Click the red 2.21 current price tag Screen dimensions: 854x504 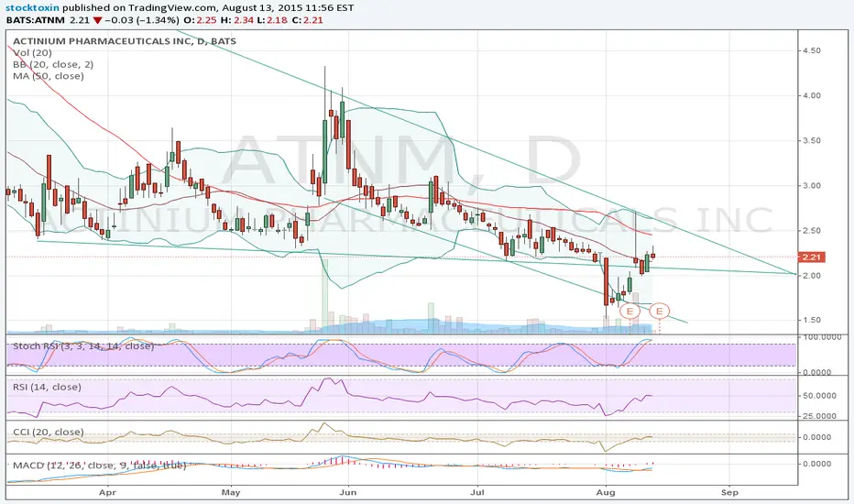point(812,257)
